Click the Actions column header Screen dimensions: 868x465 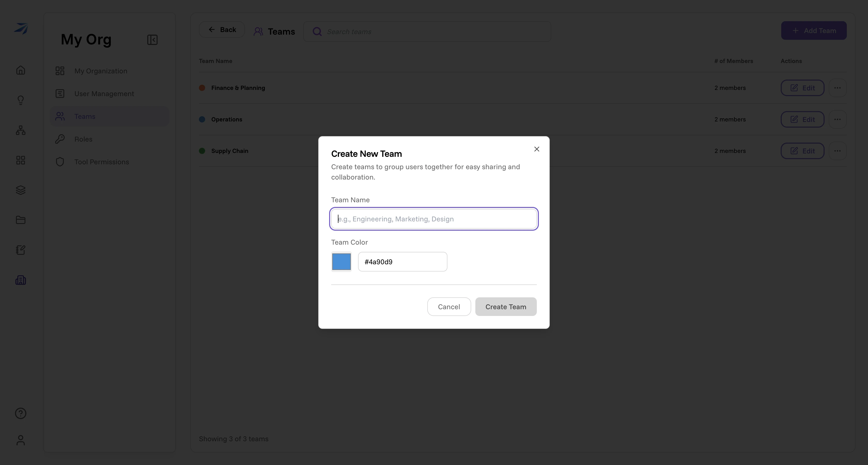point(791,61)
